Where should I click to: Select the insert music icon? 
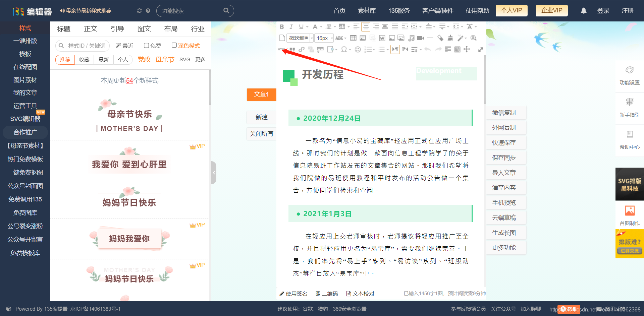[x=411, y=38]
